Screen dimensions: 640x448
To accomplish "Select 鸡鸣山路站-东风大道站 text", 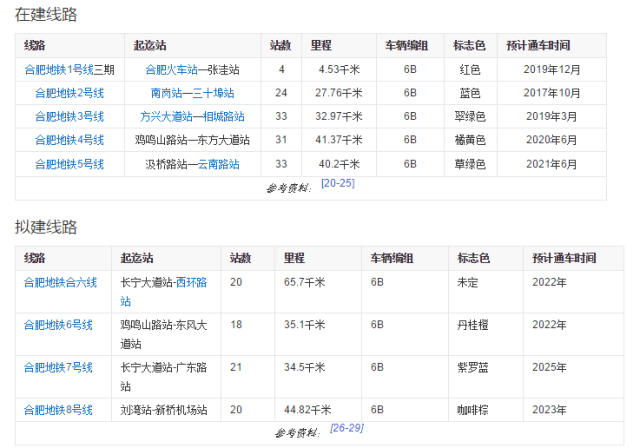I will [164, 335].
